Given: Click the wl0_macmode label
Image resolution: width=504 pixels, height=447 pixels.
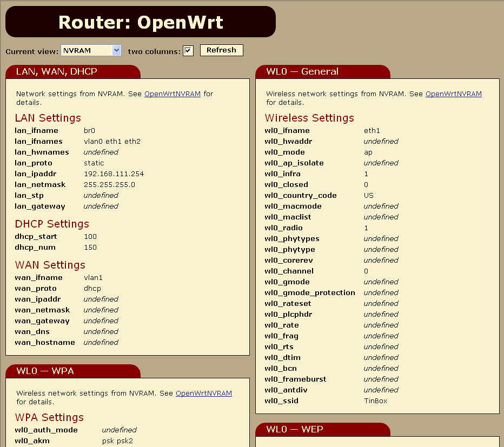Looking at the screenshot, I should (x=293, y=206).
